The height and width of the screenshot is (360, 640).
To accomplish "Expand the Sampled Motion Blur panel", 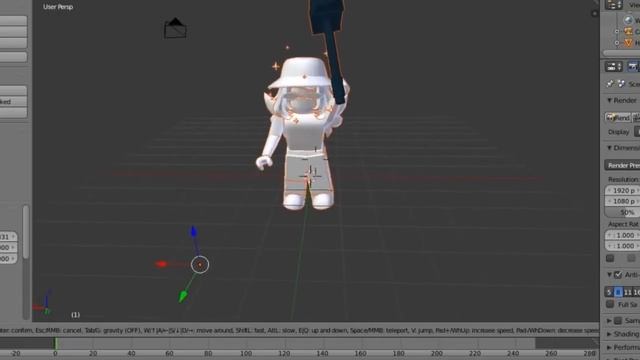I will tap(609, 321).
